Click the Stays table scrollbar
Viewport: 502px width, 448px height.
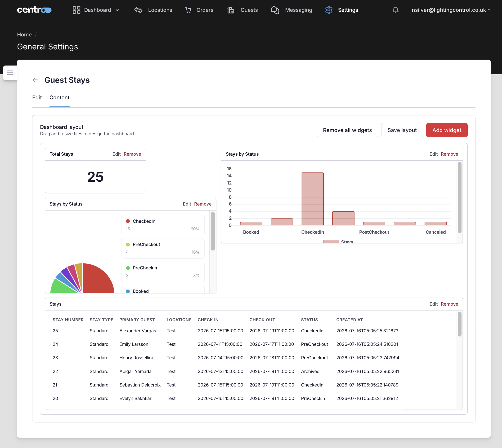[459, 324]
